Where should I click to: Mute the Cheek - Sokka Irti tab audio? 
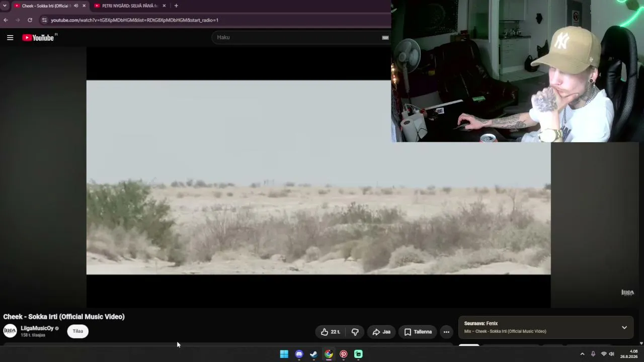click(76, 6)
